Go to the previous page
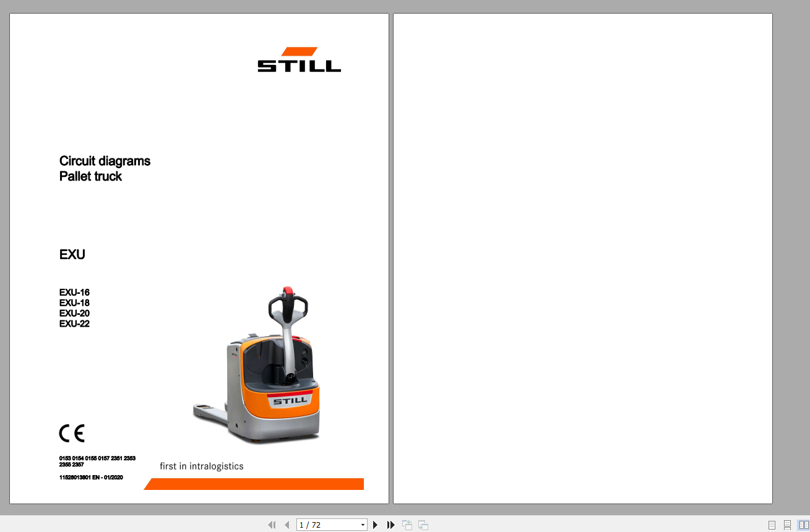Viewport: 810px width, 532px height. pyautogui.click(x=287, y=525)
